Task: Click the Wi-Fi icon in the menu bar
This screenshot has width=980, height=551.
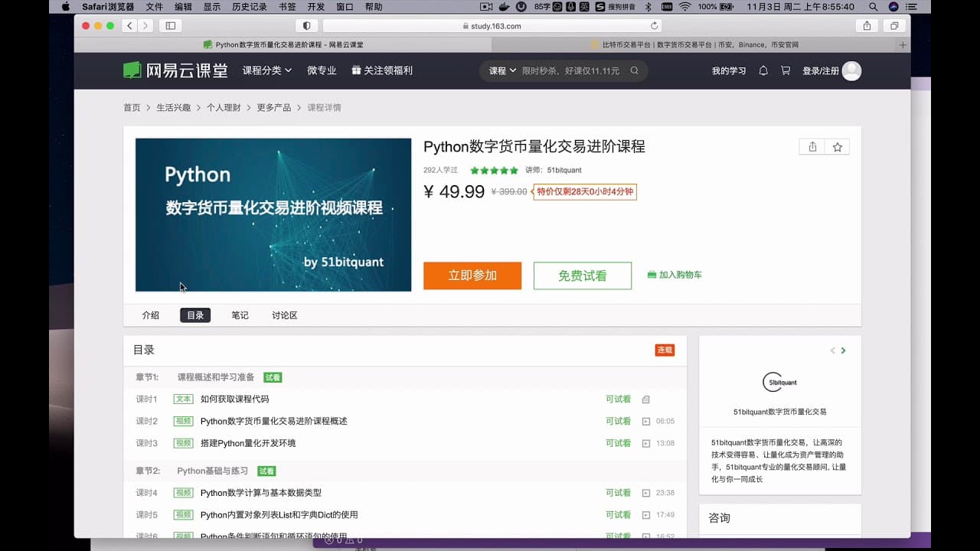Action: pos(684,6)
